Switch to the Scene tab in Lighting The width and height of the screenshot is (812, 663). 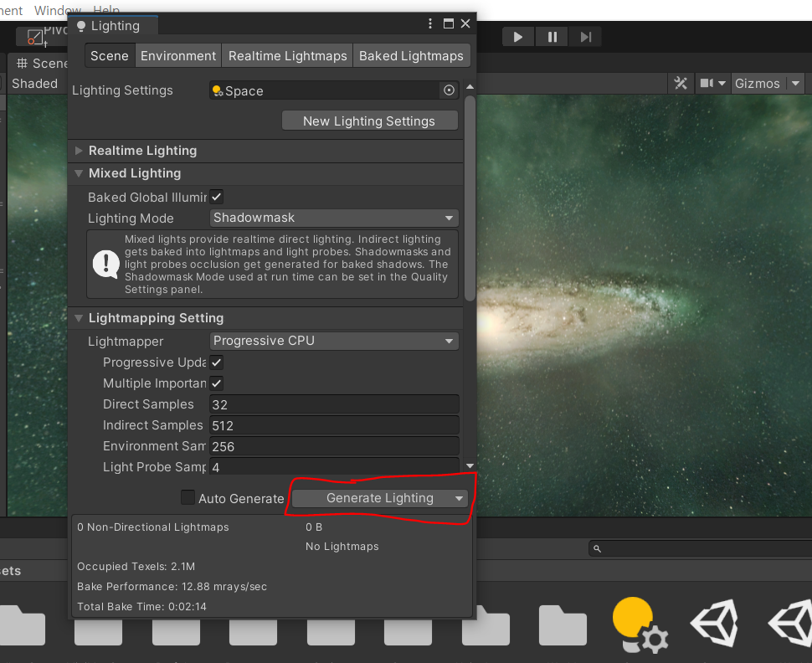click(x=110, y=56)
